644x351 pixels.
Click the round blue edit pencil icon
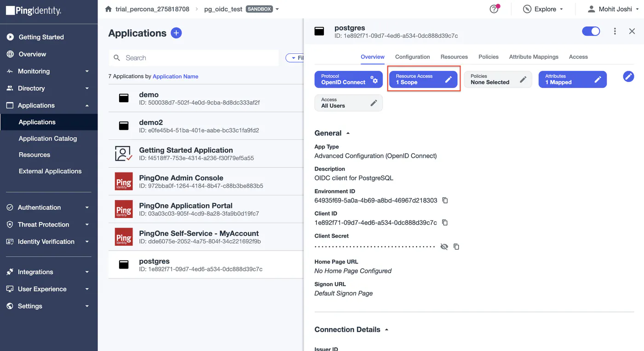[x=628, y=77]
